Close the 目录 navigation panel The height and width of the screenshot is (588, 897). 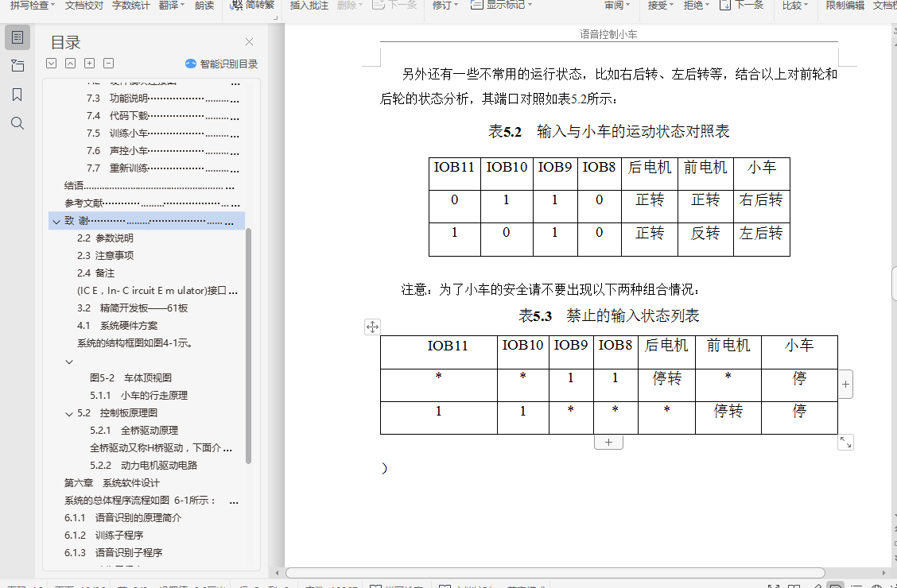click(x=250, y=41)
